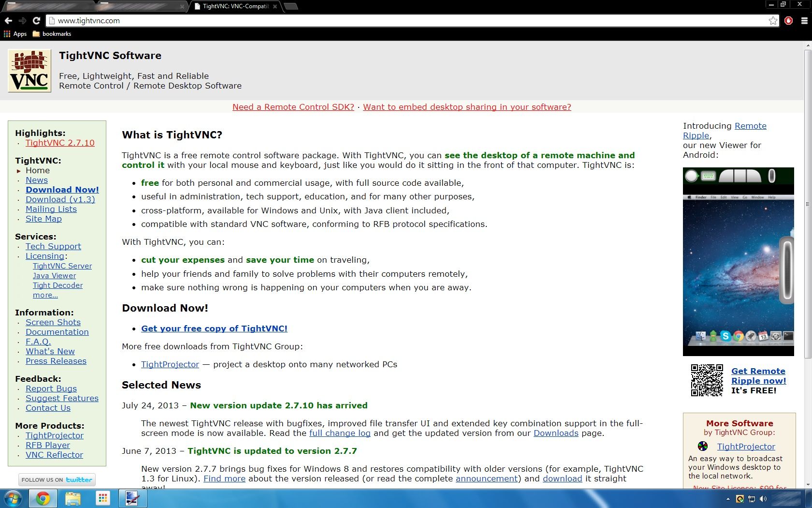
Task: Open volume control from the system tray
Action: [x=763, y=499]
